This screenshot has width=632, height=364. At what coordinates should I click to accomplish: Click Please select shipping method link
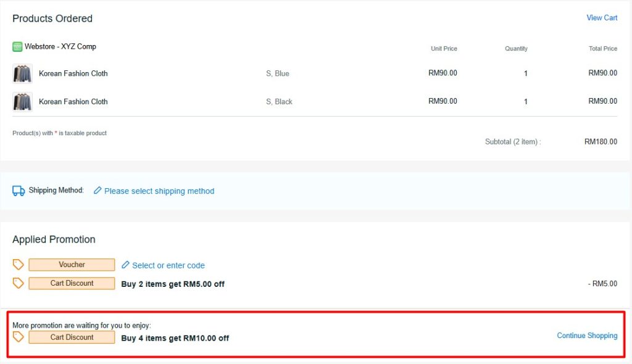point(159,191)
